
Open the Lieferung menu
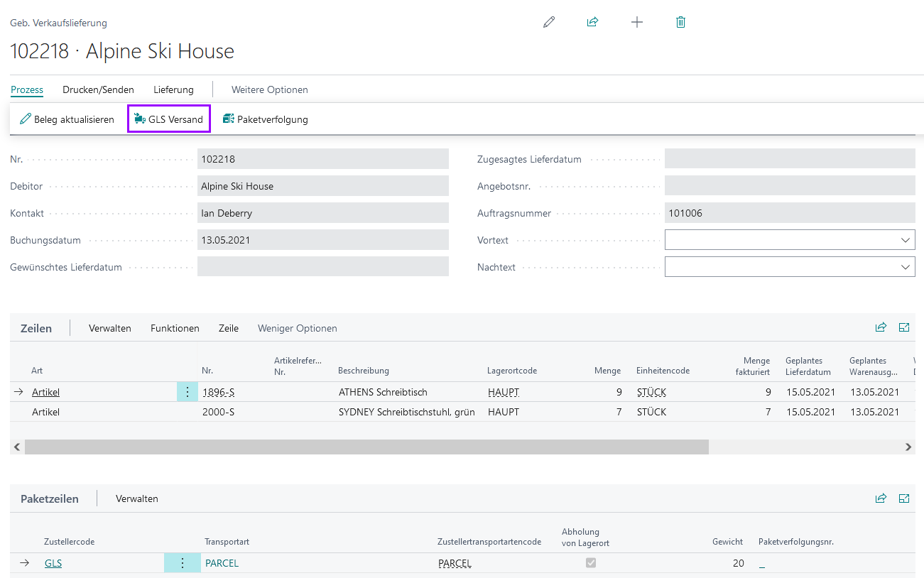(173, 89)
